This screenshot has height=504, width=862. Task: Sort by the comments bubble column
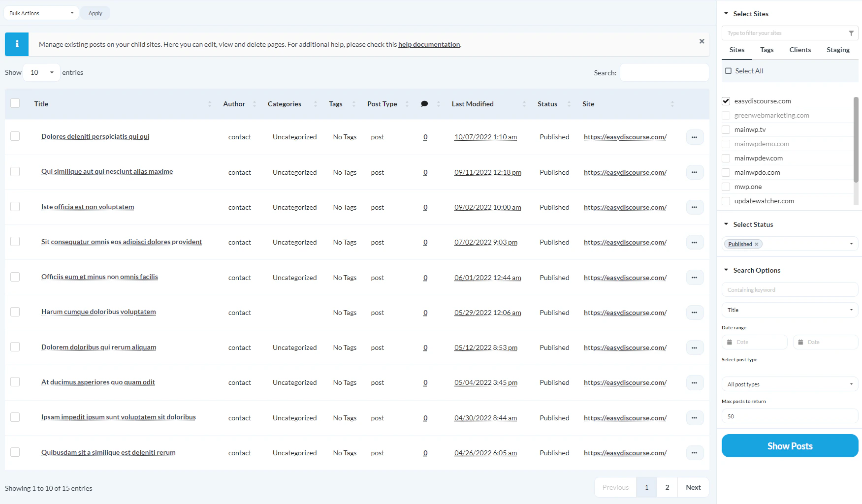coord(424,104)
